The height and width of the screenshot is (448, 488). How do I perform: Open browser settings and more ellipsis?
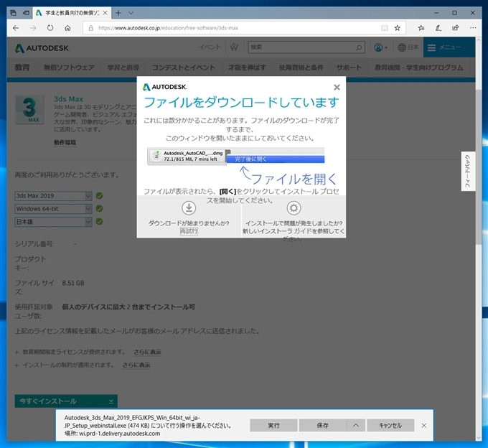coord(473,28)
